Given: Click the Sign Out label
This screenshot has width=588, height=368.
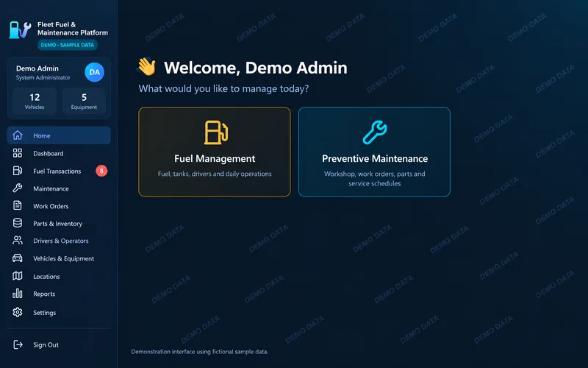Looking at the screenshot, I should (46, 344).
